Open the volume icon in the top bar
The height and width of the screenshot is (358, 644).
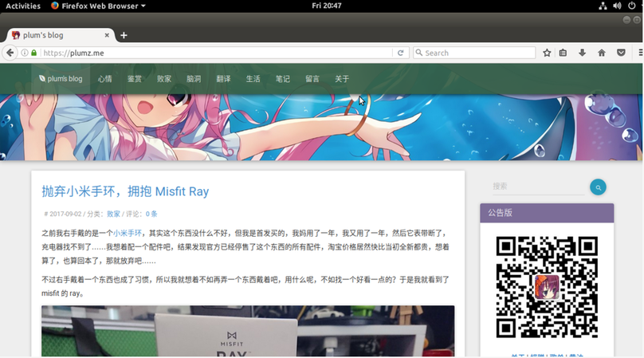point(617,6)
